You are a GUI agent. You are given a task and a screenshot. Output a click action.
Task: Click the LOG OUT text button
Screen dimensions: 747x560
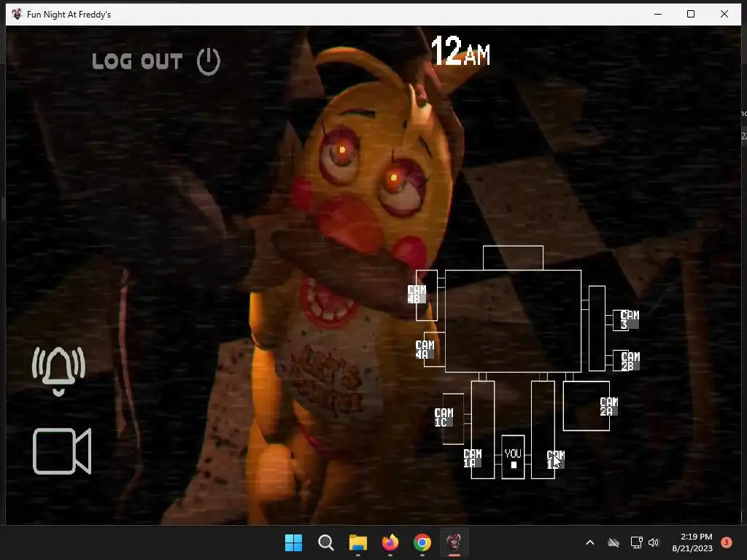137,61
